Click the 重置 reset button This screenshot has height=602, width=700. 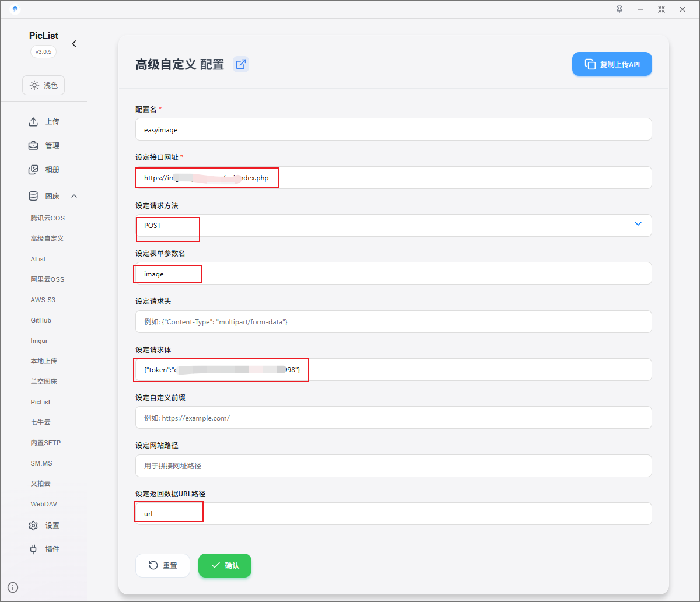163,565
